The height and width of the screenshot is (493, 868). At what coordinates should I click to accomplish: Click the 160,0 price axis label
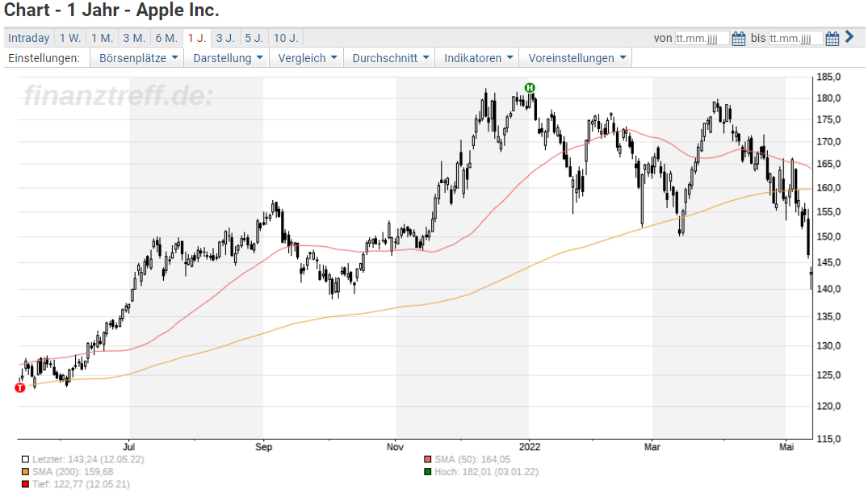click(828, 187)
